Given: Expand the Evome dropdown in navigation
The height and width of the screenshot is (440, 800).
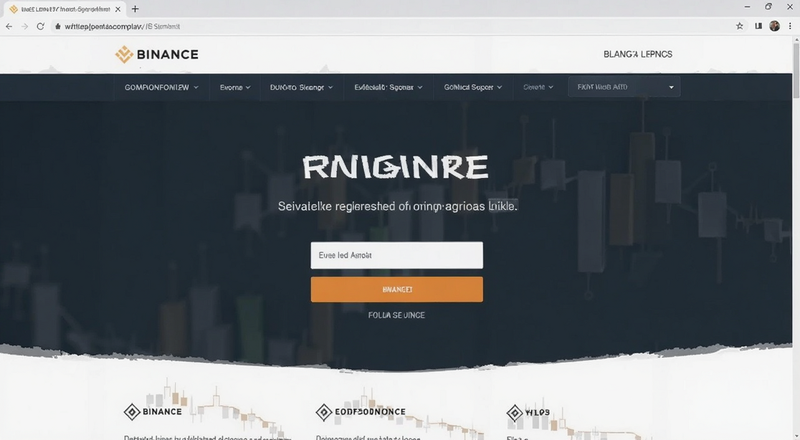Looking at the screenshot, I should click(x=235, y=87).
